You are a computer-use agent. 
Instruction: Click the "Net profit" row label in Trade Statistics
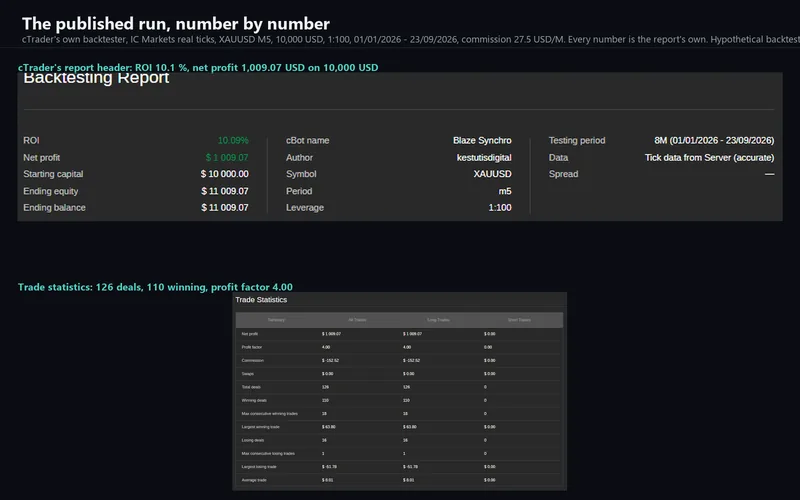(x=249, y=334)
